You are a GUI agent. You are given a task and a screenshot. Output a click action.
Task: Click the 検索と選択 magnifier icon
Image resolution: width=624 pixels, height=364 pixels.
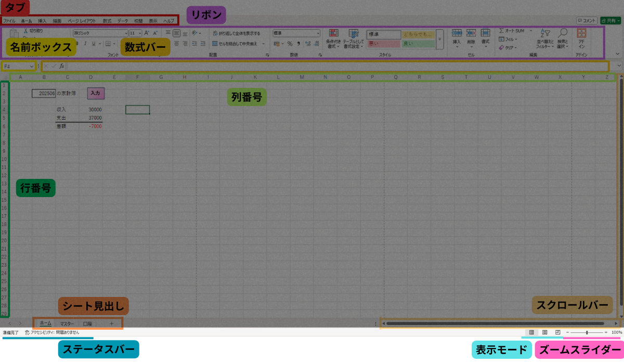[563, 33]
